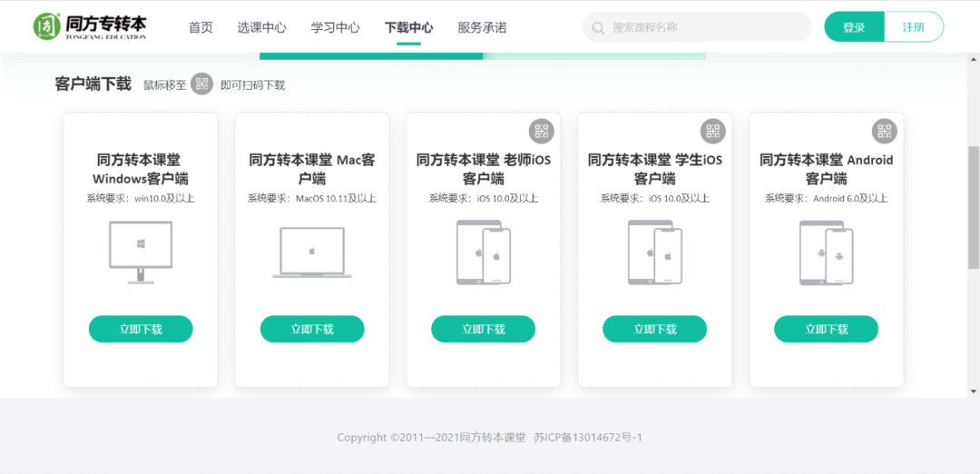Show QR code for 学生iOS client

point(713,131)
